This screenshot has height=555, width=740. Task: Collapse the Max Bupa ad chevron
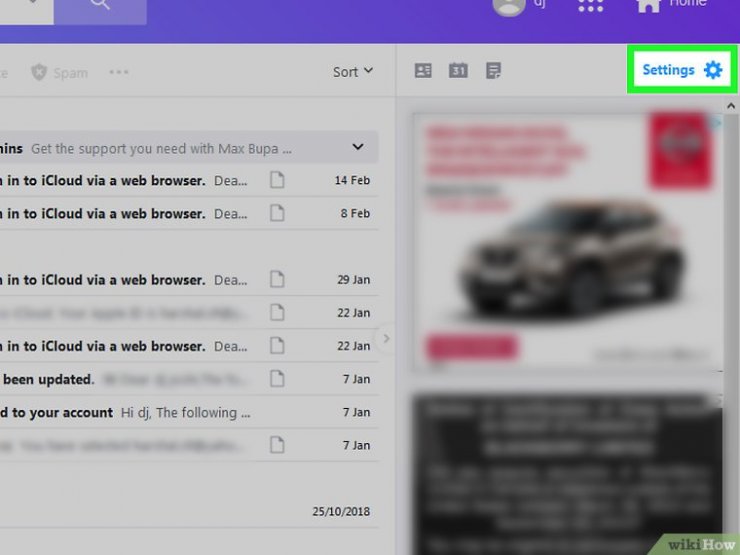(x=358, y=147)
